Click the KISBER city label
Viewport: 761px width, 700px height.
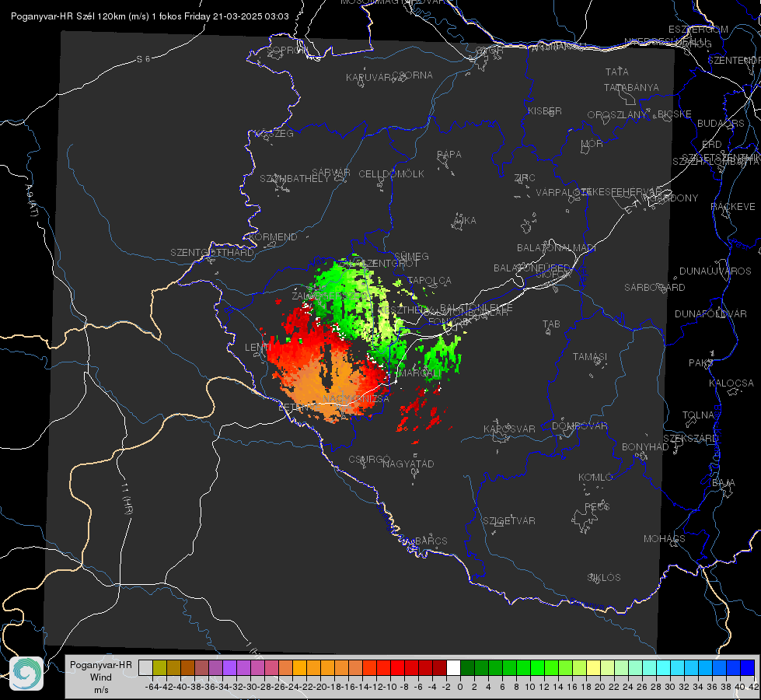tap(545, 110)
